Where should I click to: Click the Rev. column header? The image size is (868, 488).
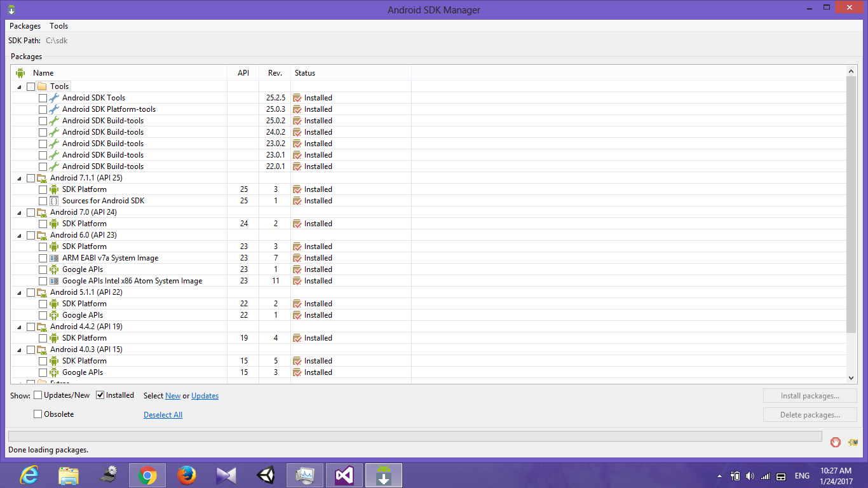pyautogui.click(x=275, y=73)
